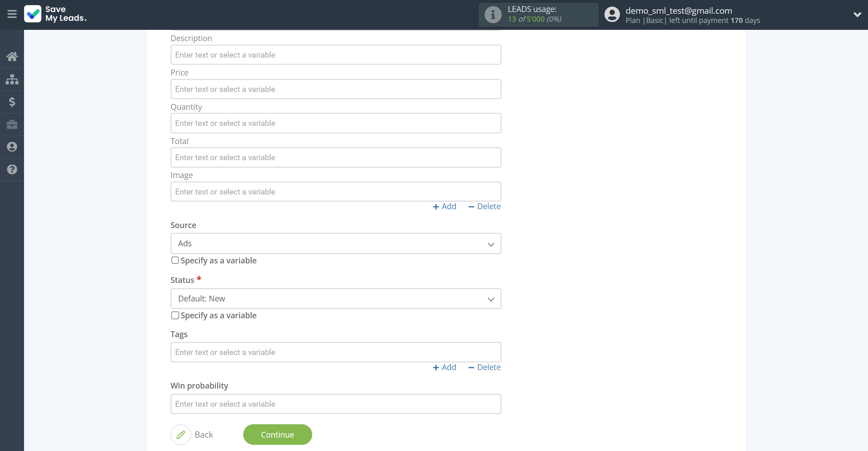This screenshot has height=451, width=868.
Task: Delete a tag below Tags field
Action: tap(484, 367)
